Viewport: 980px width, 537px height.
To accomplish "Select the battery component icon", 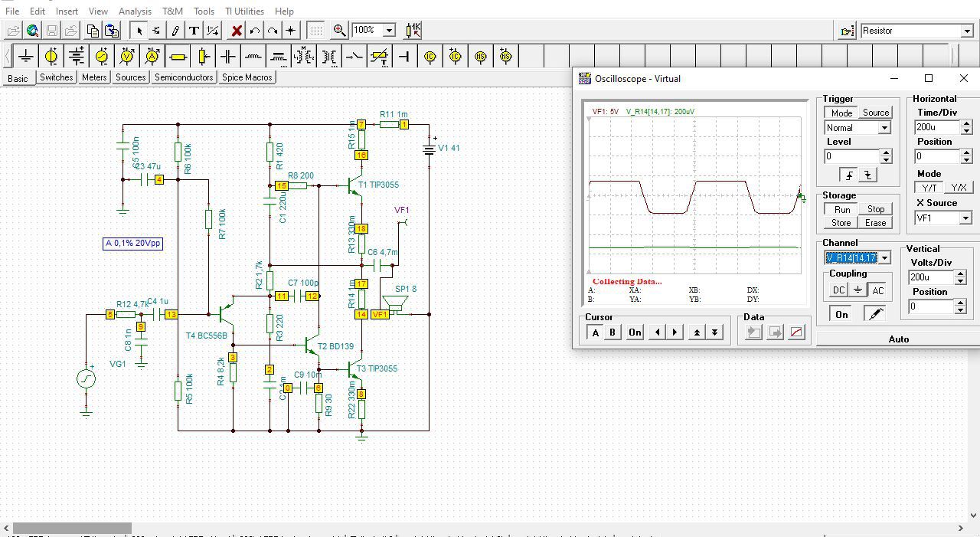I will (x=77, y=57).
